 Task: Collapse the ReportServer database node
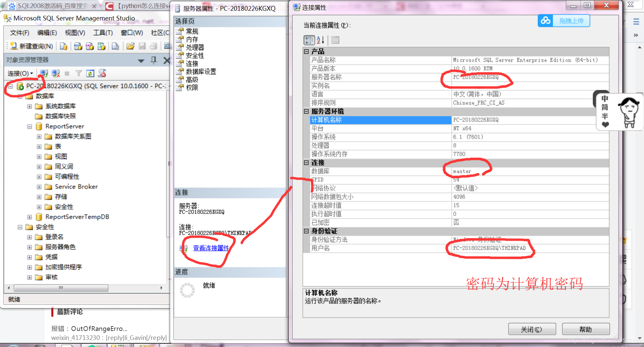(30, 126)
